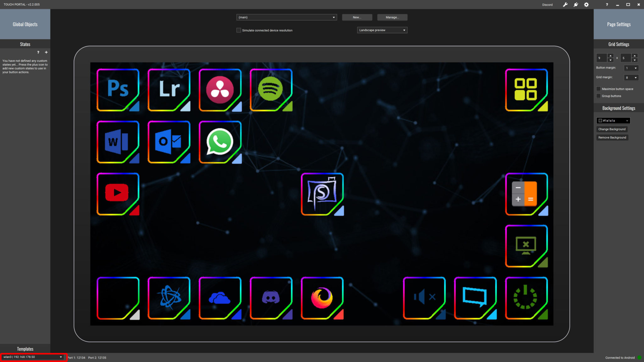Open the Page Settings tab
This screenshot has width=644, height=362.
(x=619, y=24)
